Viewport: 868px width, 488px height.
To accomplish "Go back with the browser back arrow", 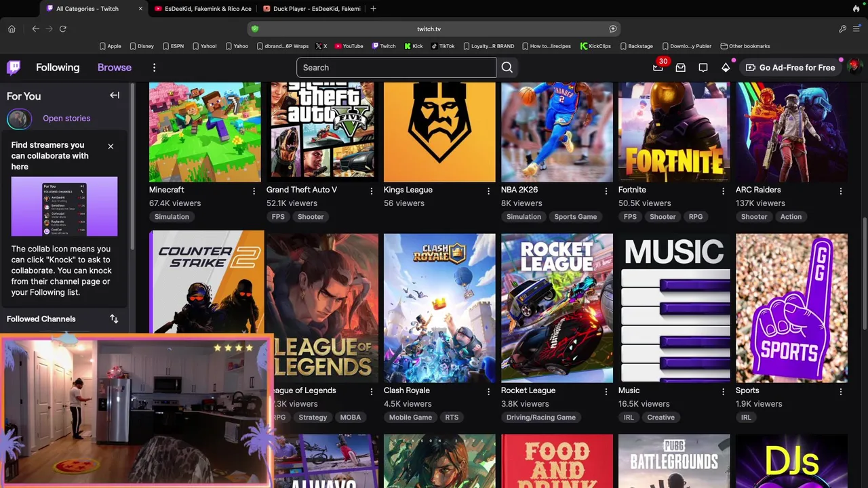I will click(35, 29).
